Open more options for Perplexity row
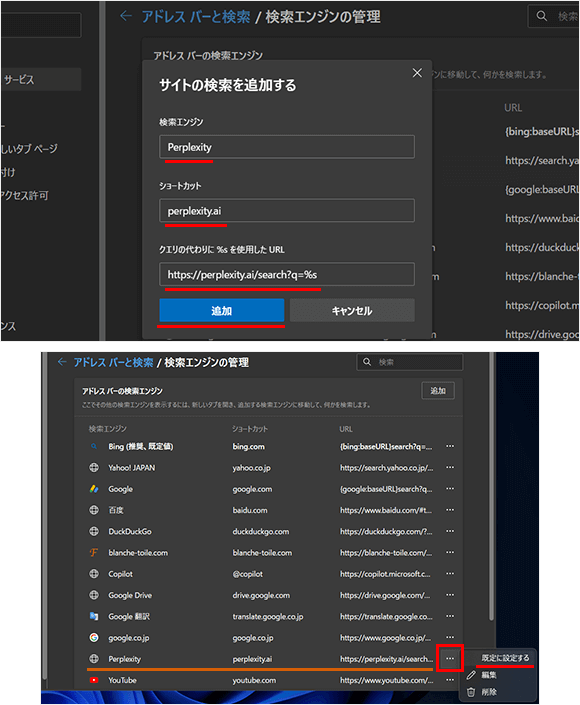Viewport: 580px width, 705px height. 450,659
